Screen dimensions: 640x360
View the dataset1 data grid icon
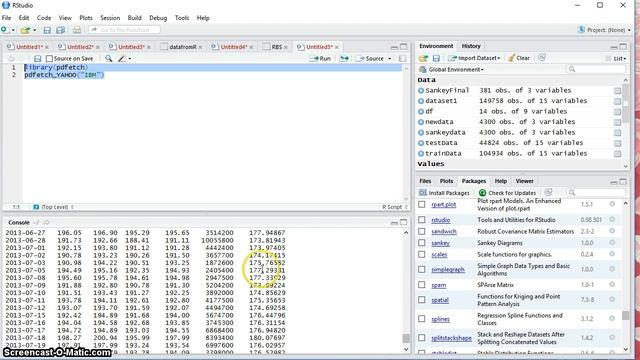tap(618, 101)
